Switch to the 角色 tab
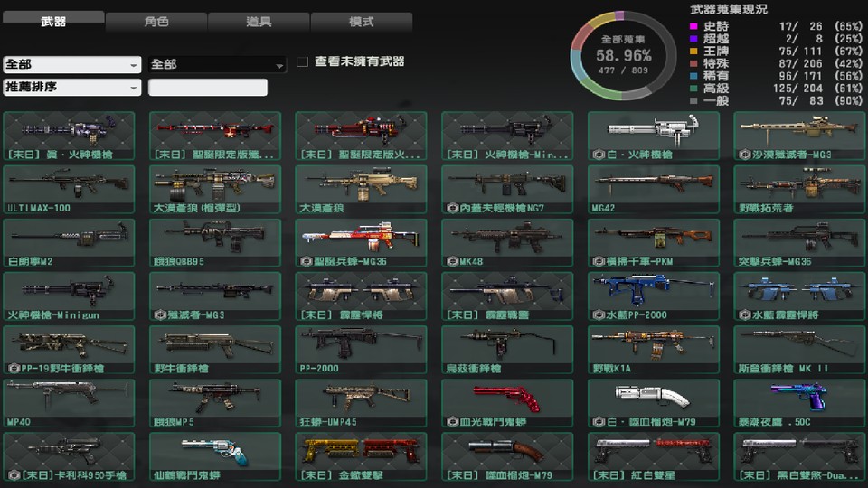The width and height of the screenshot is (868, 488). click(156, 22)
